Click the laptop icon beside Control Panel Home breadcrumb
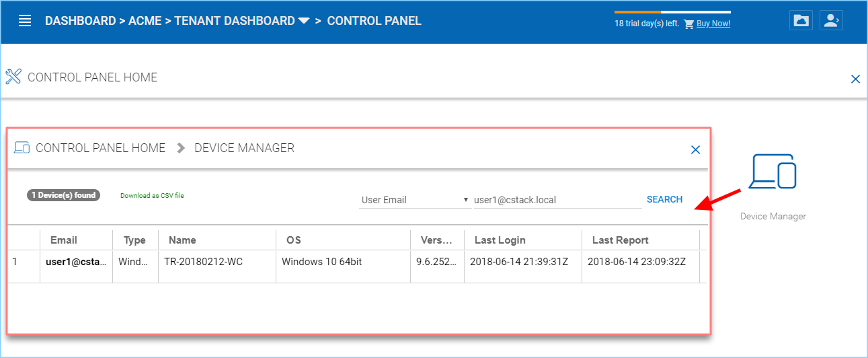This screenshot has height=358, width=868. (x=22, y=148)
